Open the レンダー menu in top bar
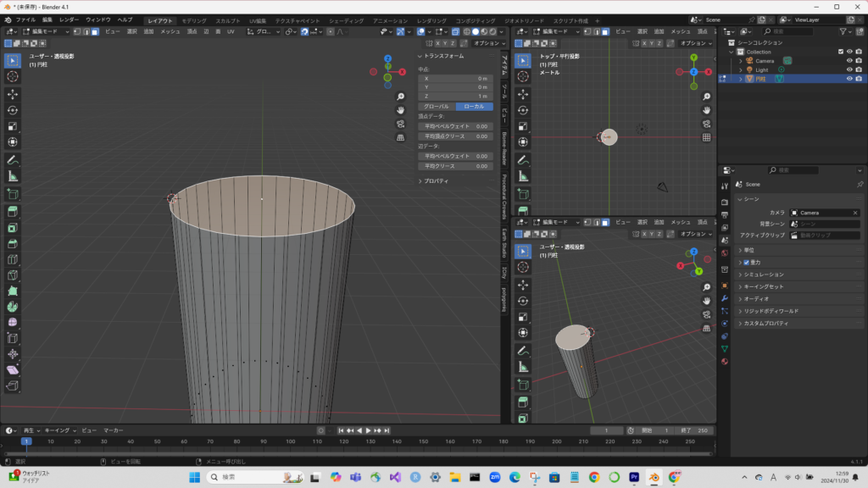The width and height of the screenshot is (868, 488). [x=69, y=19]
